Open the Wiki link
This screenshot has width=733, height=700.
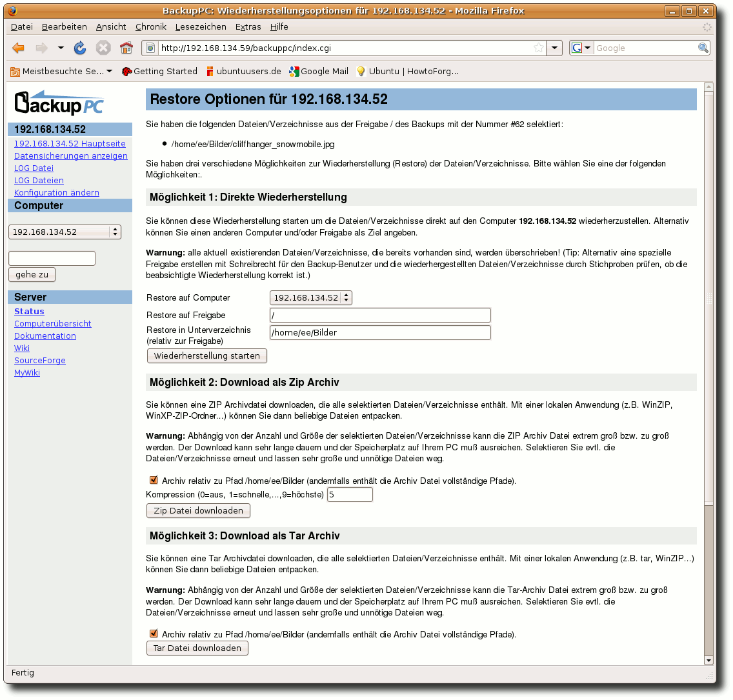21,348
